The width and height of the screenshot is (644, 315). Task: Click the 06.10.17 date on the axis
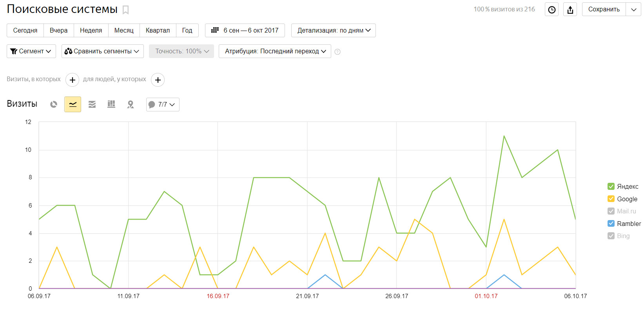575,296
